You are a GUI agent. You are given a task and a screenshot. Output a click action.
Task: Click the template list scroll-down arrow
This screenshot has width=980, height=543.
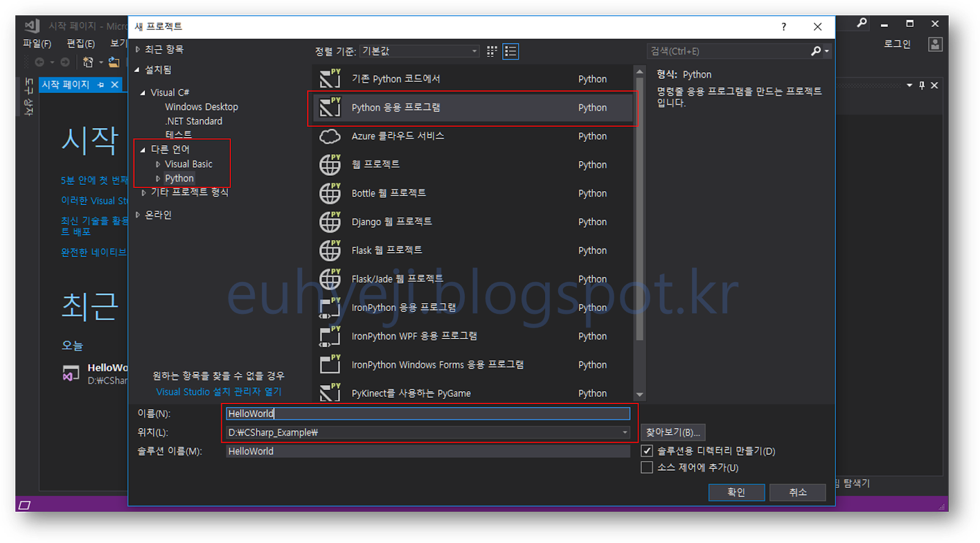point(639,395)
